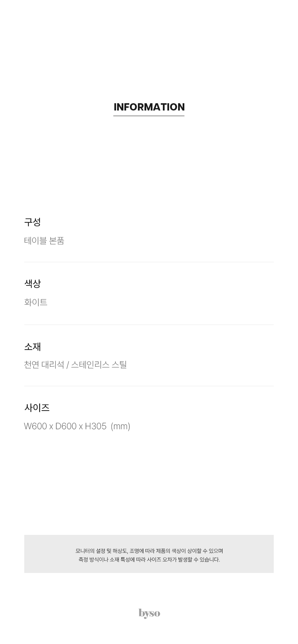
Task: Select the 소재 section label
Action: tap(33, 346)
